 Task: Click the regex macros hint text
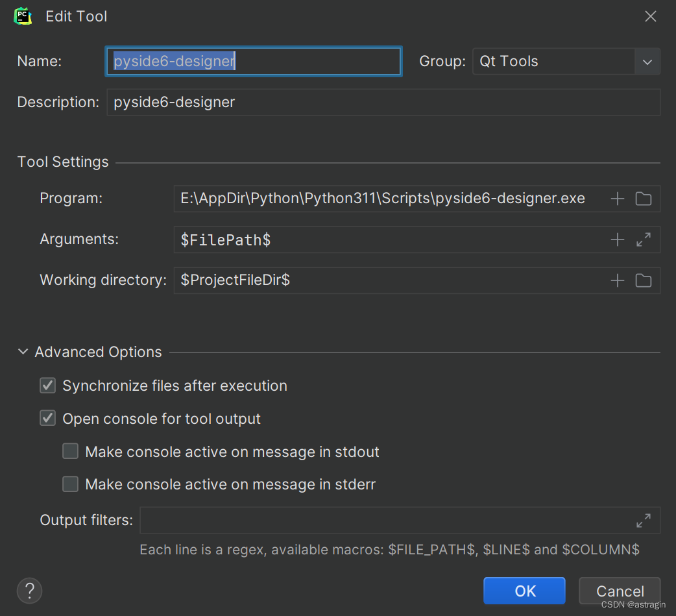(389, 550)
